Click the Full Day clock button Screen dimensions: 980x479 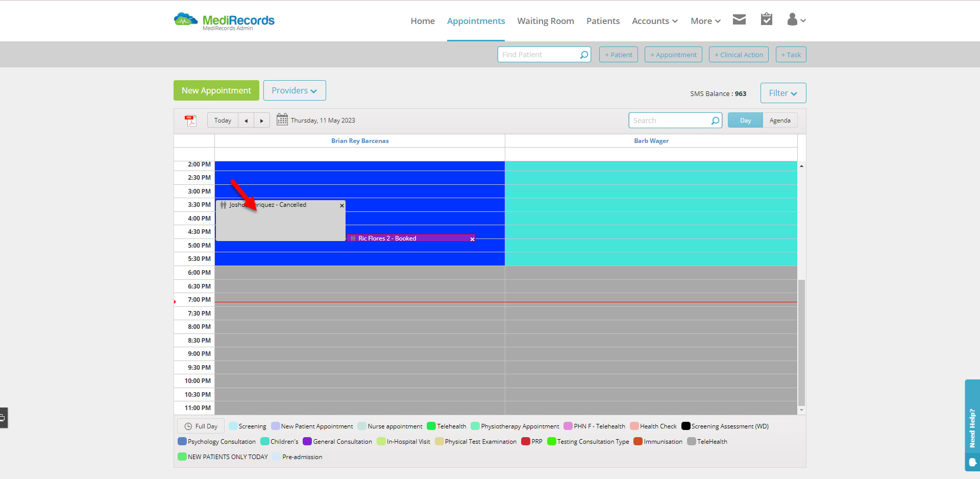tap(201, 426)
